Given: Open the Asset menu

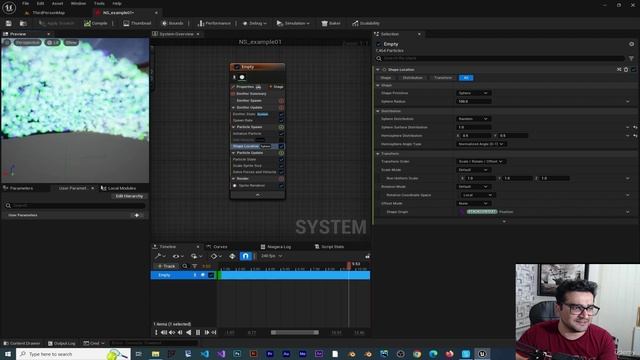Looking at the screenshot, I should (x=58, y=3).
